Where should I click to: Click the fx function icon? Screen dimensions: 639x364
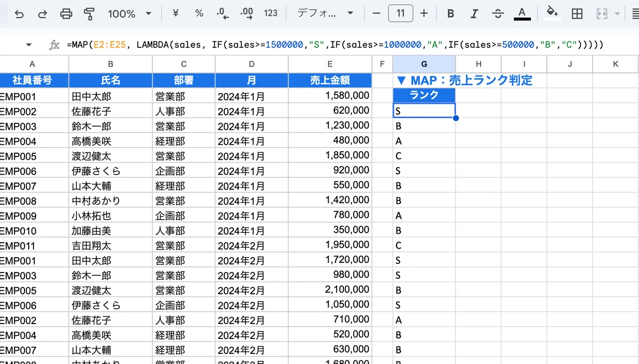[54, 45]
